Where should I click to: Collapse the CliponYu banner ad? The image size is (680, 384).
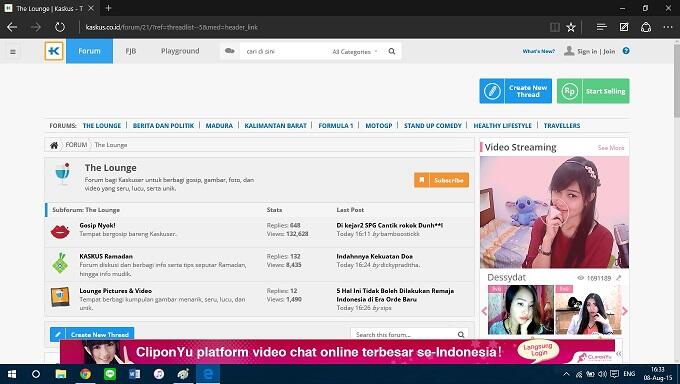619,354
